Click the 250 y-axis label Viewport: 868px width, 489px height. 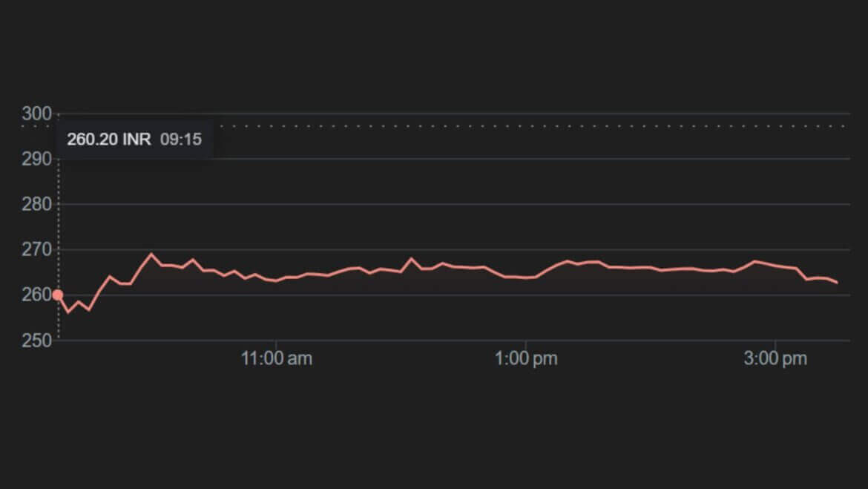(37, 340)
